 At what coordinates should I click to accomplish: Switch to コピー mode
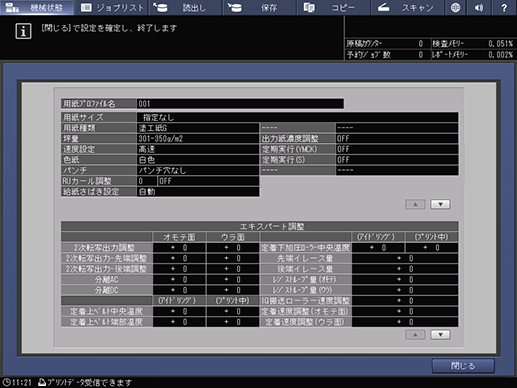click(x=334, y=7)
